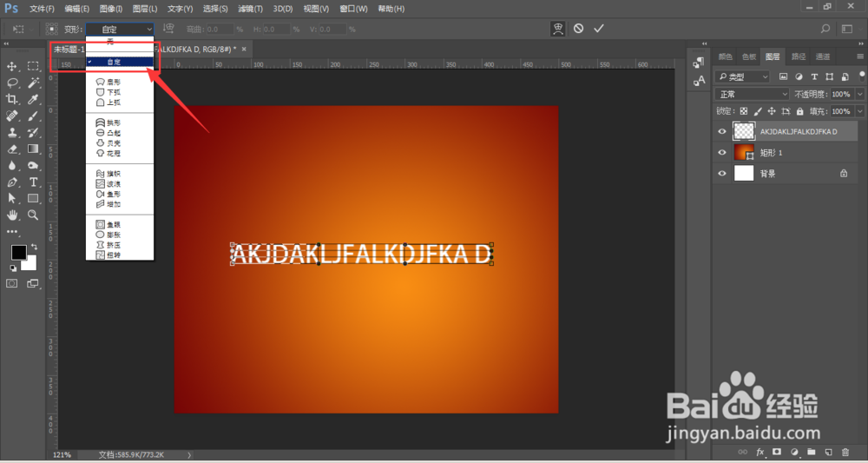Image resolution: width=868 pixels, height=463 pixels.
Task: Expand the toolbar double-arrow at top left
Action: tap(6, 43)
